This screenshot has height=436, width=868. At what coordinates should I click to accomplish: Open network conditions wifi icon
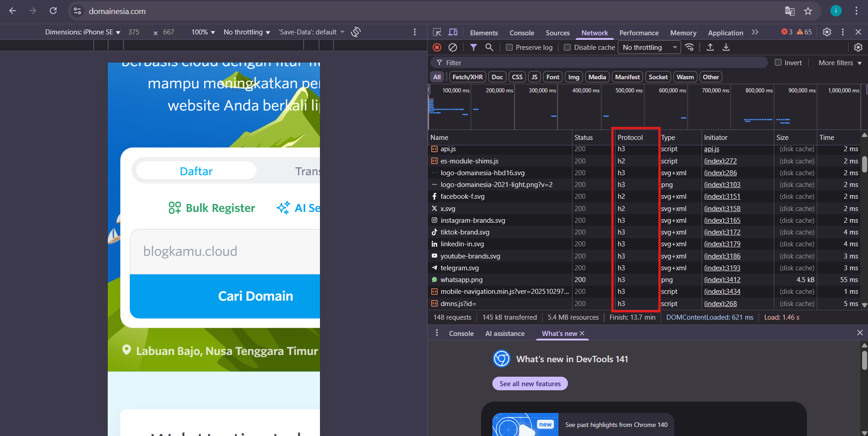[x=690, y=47]
